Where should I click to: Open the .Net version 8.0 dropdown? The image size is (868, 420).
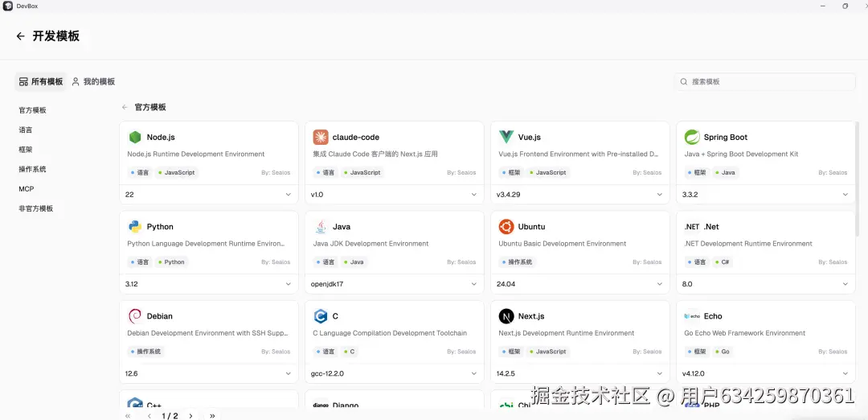[x=766, y=284]
